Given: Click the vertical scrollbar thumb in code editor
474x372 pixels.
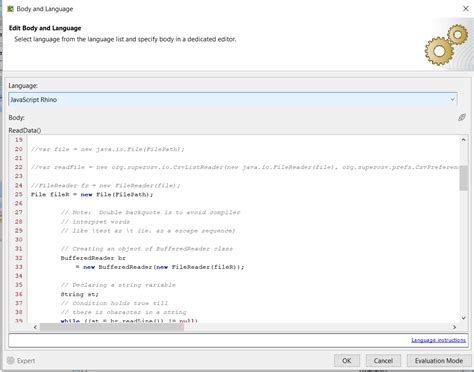Looking at the screenshot, I should pos(463,178).
